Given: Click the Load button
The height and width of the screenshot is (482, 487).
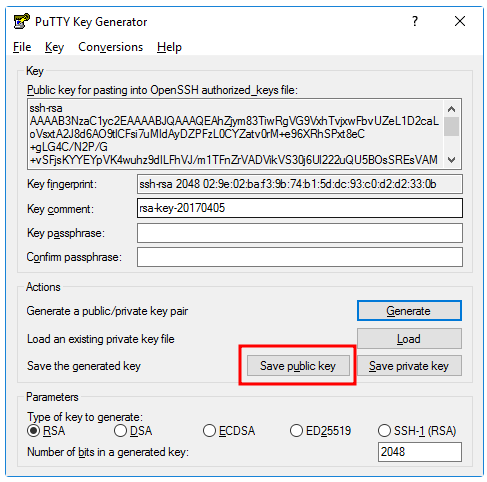Looking at the screenshot, I should (x=409, y=339).
